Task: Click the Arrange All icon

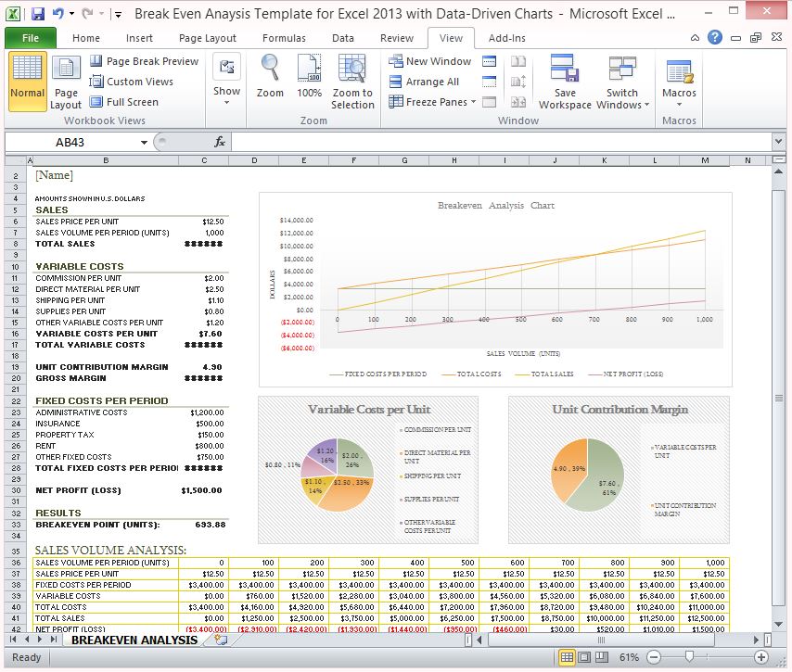Action: pos(425,82)
